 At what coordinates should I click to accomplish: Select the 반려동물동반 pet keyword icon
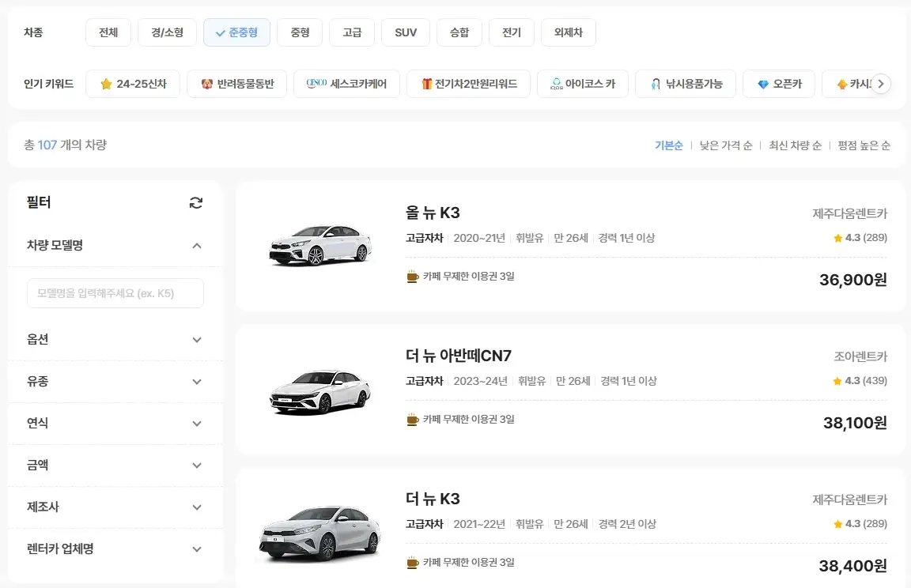(x=206, y=83)
